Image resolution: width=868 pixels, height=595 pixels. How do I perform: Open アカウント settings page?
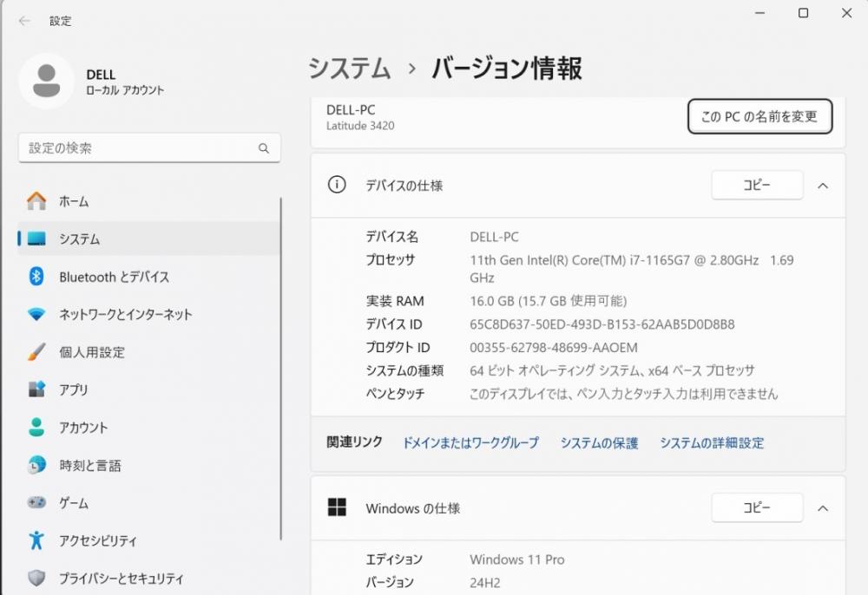149,427
